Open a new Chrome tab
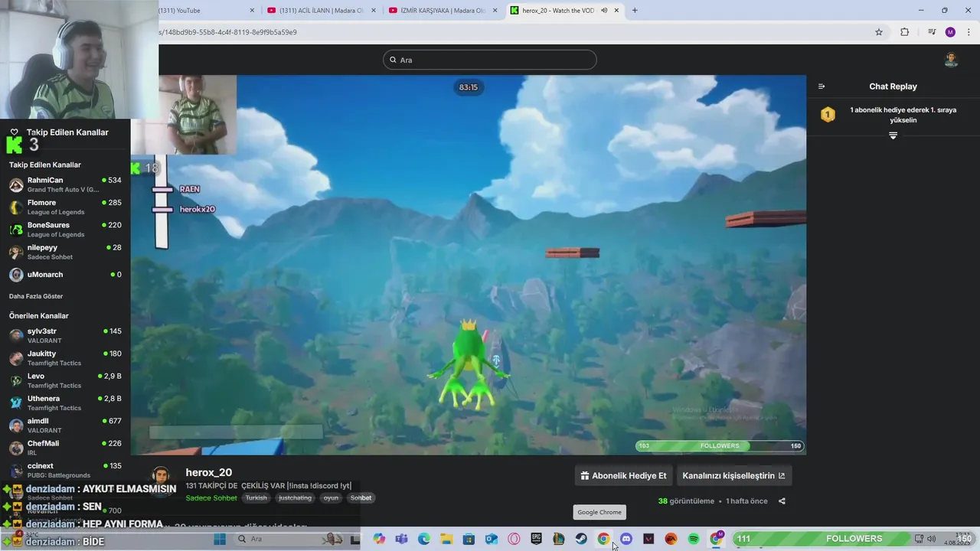This screenshot has height=551, width=980. click(635, 10)
